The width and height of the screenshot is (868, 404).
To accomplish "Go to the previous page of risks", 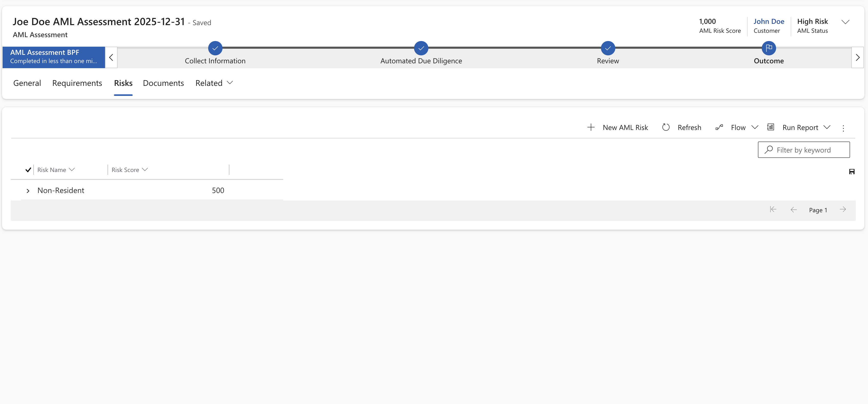I will 794,209.
